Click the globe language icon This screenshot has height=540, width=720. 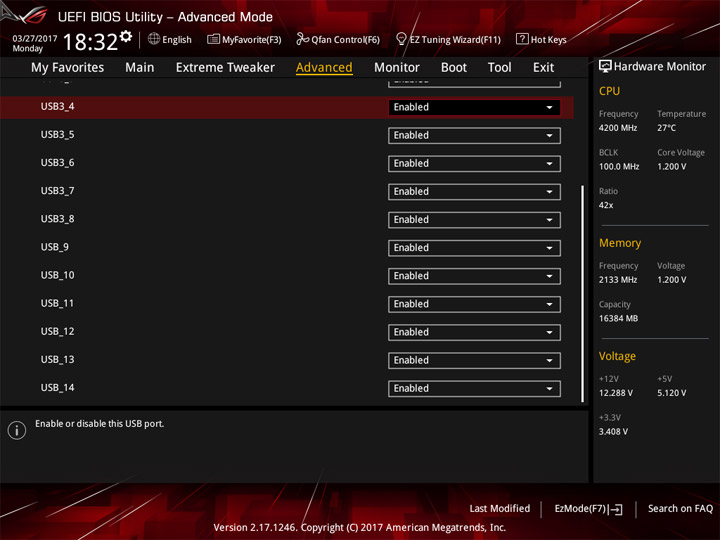154,39
